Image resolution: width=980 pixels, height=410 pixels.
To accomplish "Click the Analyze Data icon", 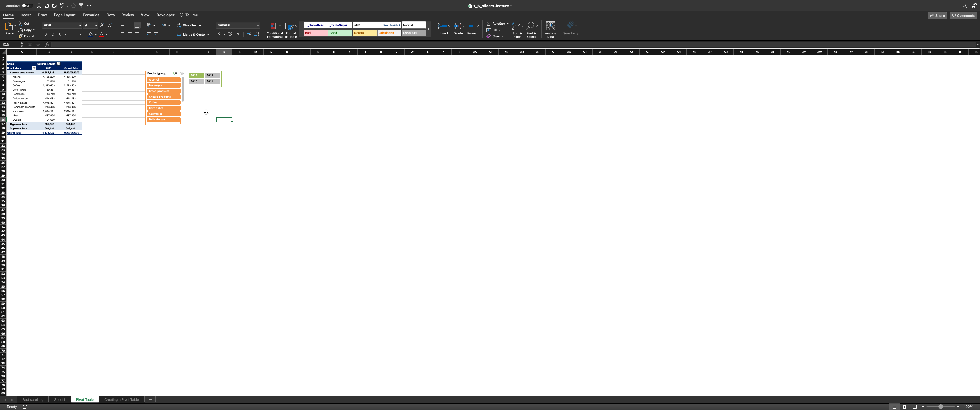I will click(x=550, y=30).
